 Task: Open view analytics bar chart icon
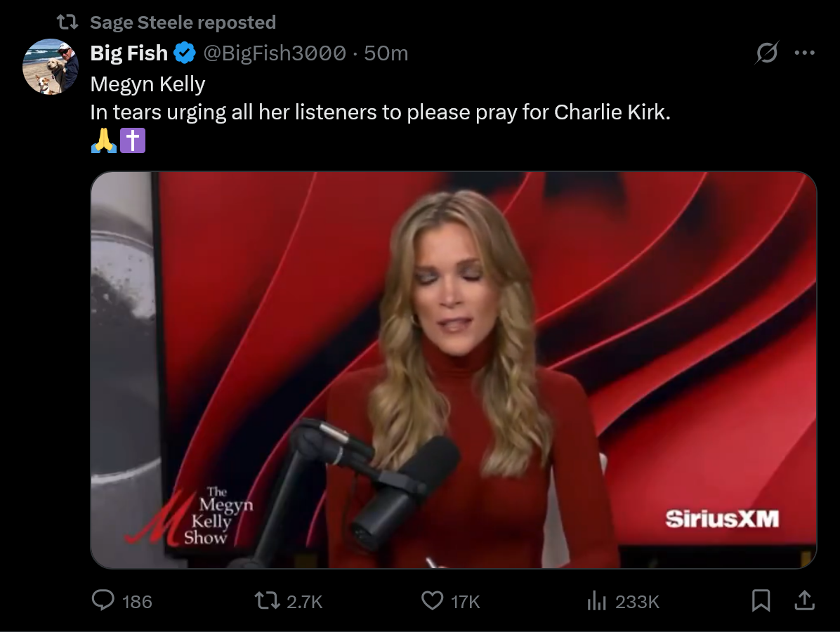596,601
